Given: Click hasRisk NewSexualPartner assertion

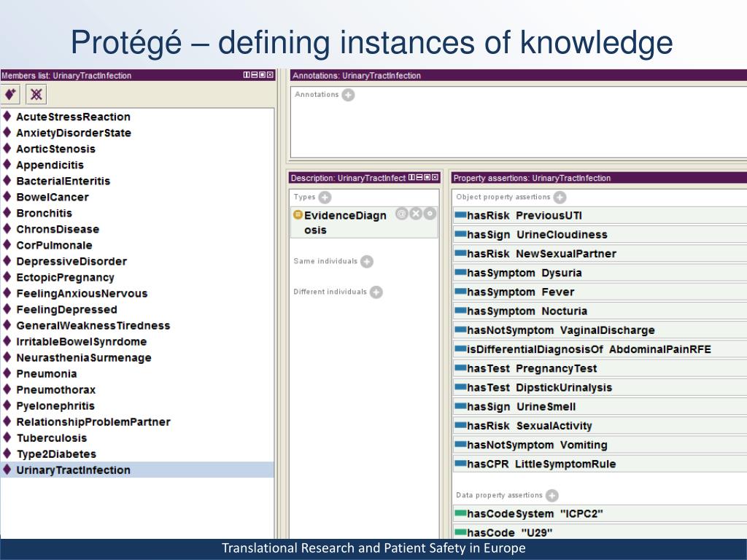Looking at the screenshot, I should click(x=600, y=254).
